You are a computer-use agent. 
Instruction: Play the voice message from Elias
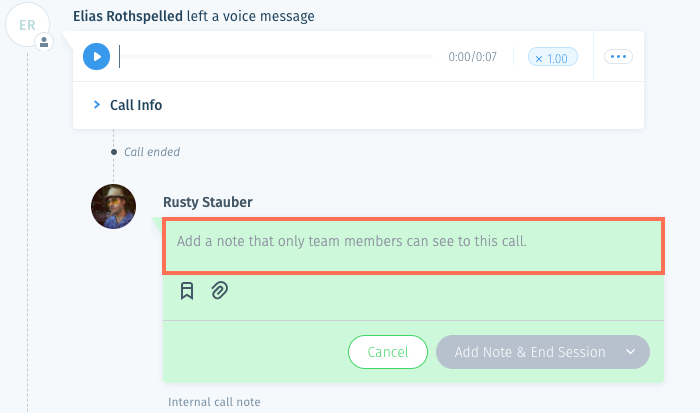pos(96,57)
